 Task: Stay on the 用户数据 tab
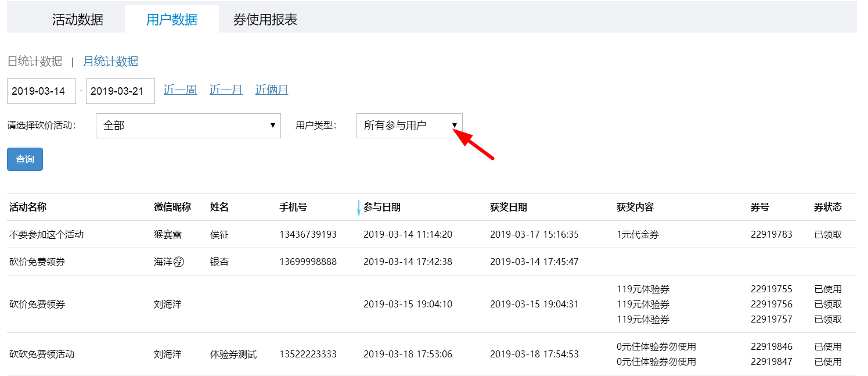(171, 17)
